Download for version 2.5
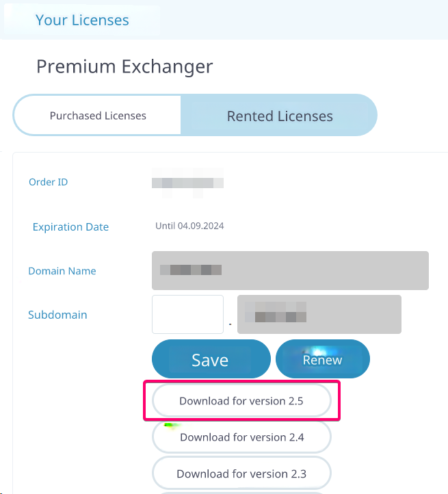The width and height of the screenshot is (448, 494). point(241,401)
